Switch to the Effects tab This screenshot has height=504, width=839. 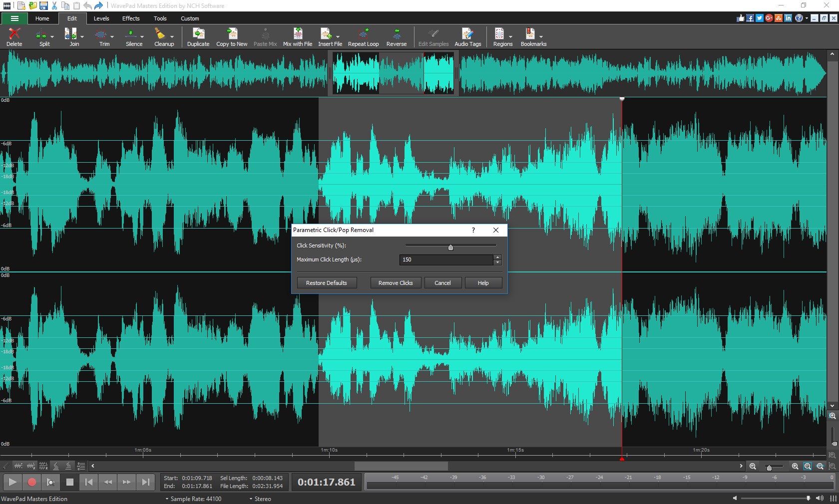[130, 18]
